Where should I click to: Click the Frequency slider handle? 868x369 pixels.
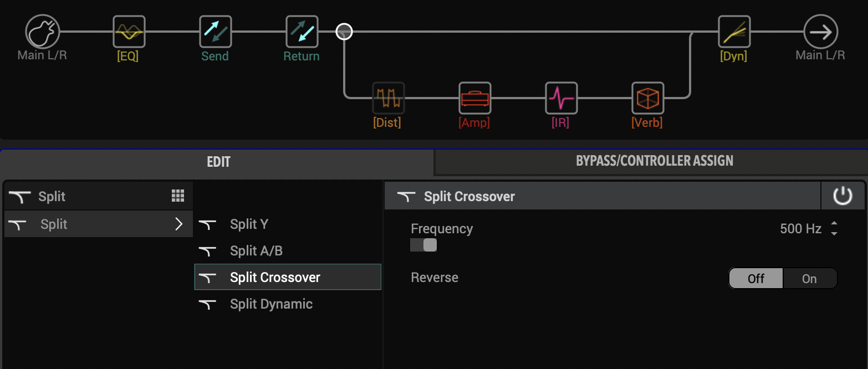tap(430, 245)
